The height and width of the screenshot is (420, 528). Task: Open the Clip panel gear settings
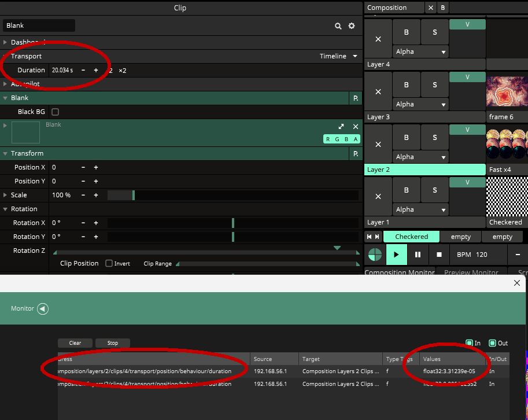pos(351,26)
